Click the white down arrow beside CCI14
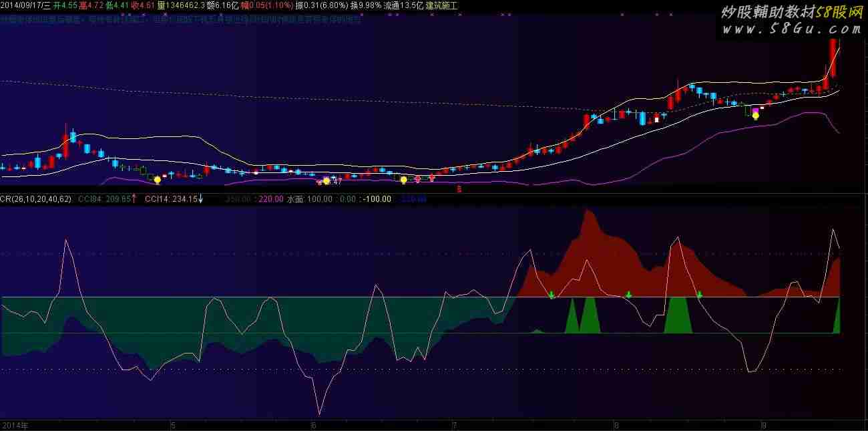Screen dimensions: 868x431 200,198
